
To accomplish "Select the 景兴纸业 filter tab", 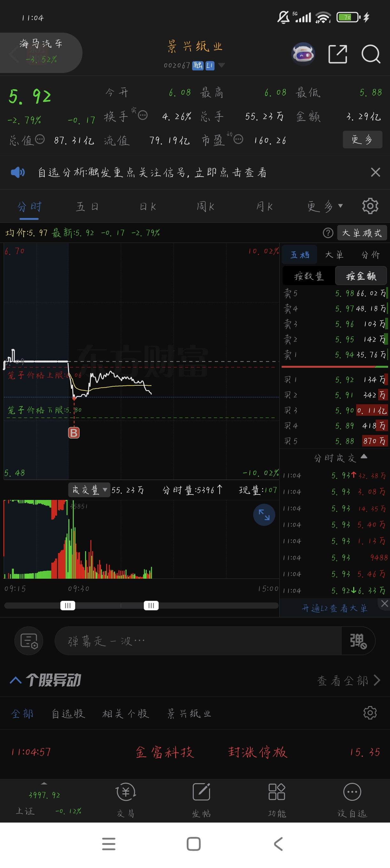I will click(x=189, y=713).
